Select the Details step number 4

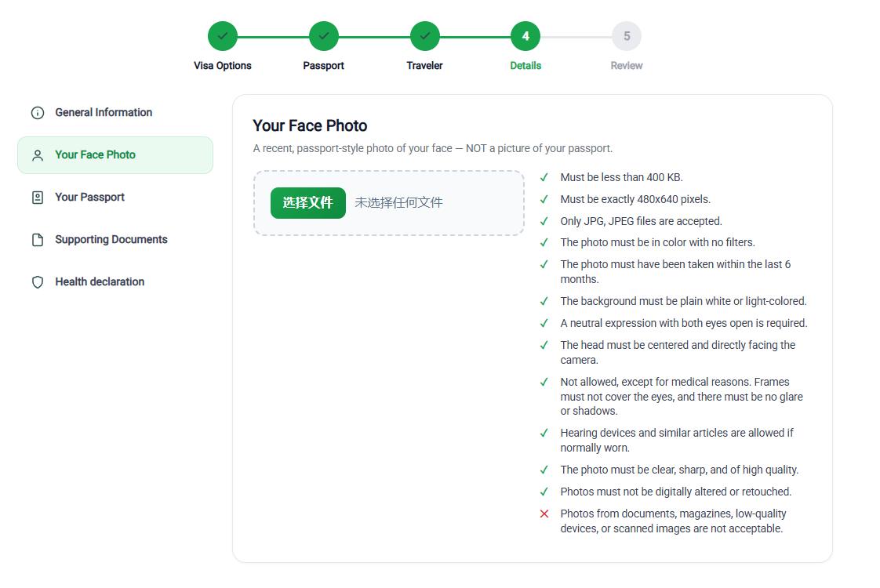pyautogui.click(x=525, y=36)
